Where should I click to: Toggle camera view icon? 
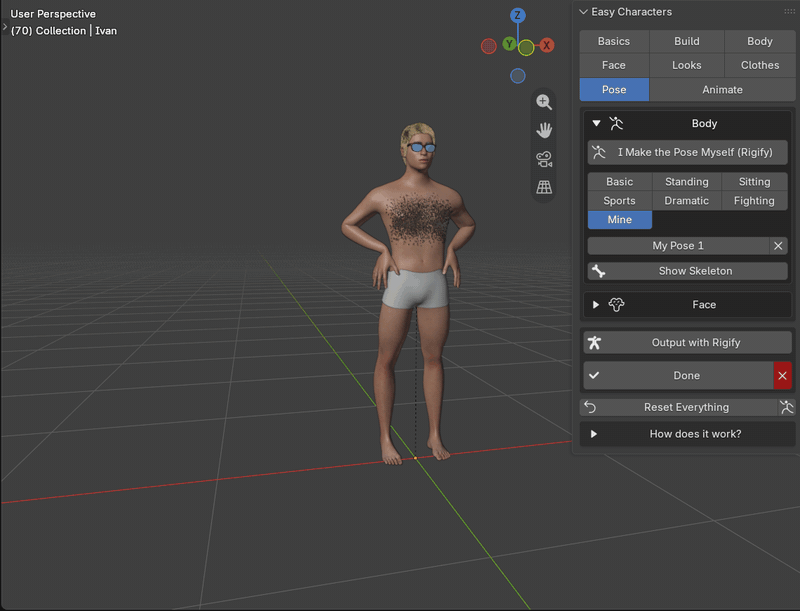point(544,159)
